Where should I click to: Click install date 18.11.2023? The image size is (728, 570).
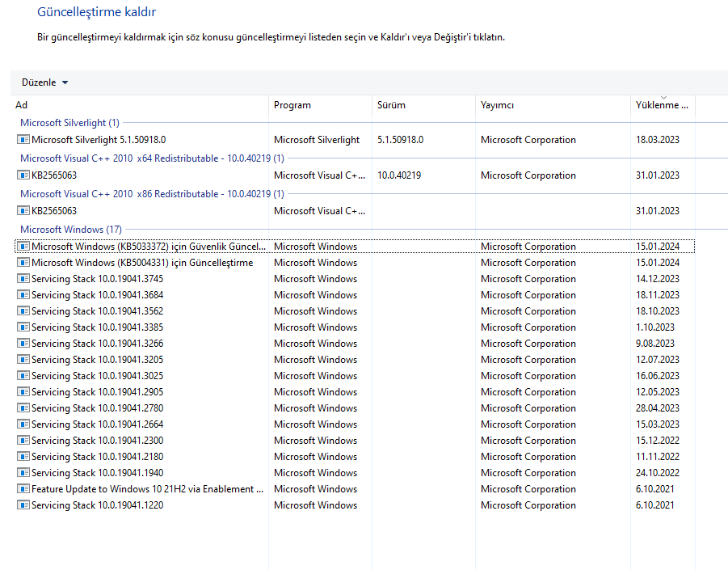658,294
